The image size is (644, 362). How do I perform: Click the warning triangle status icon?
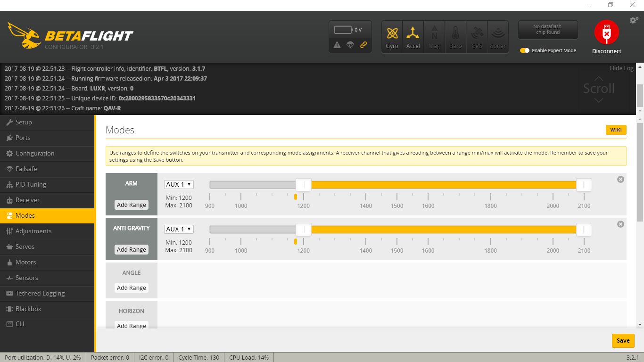pos(337,45)
